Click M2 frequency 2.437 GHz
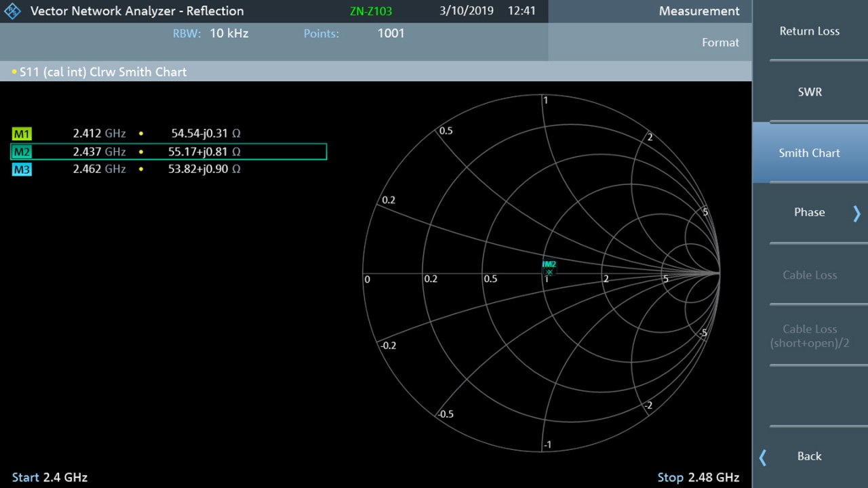This screenshot has width=868, height=488. tap(99, 152)
